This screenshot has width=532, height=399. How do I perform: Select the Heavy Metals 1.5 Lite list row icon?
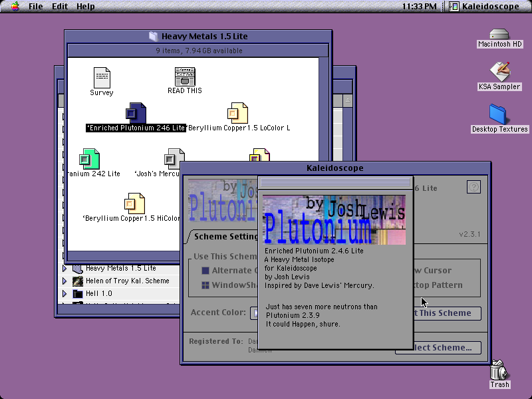point(78,269)
